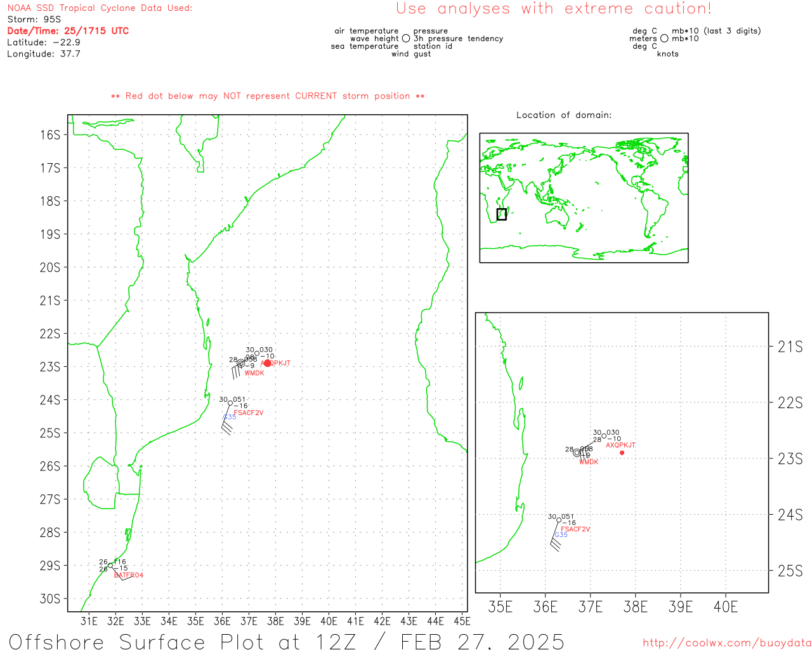Click the WMDK station double circle on the zoomed map

coord(577,453)
